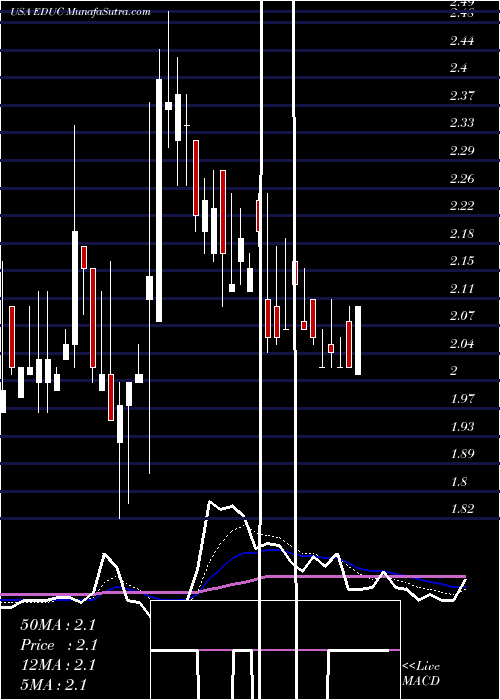
Task: Click the 2.26 price axis label
Action: click(462, 179)
